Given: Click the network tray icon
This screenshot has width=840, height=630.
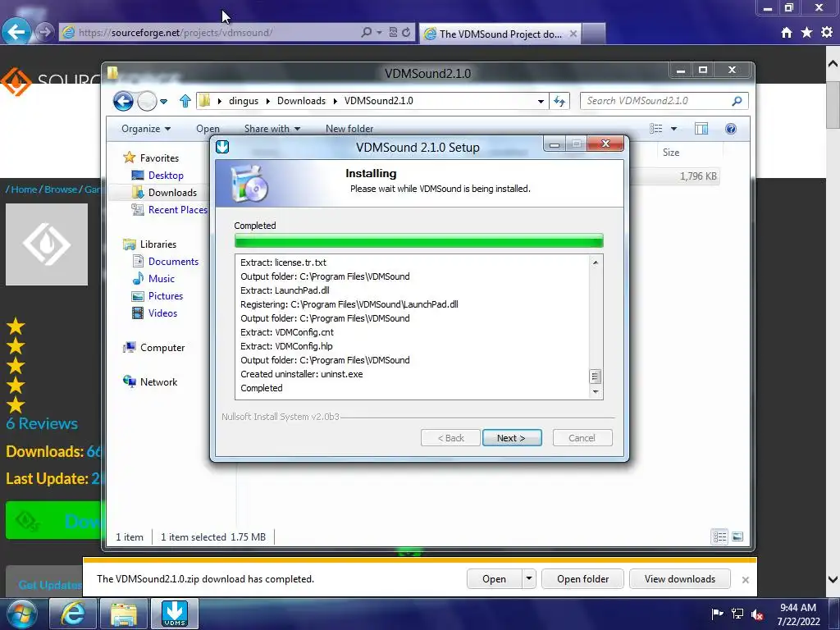Looking at the screenshot, I should click(737, 614).
